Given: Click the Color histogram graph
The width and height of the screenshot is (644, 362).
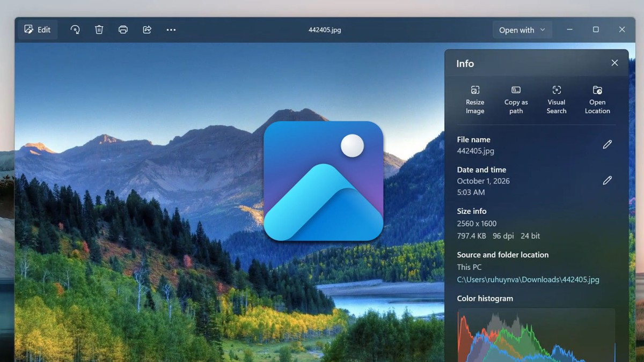Looking at the screenshot, I should [x=536, y=335].
